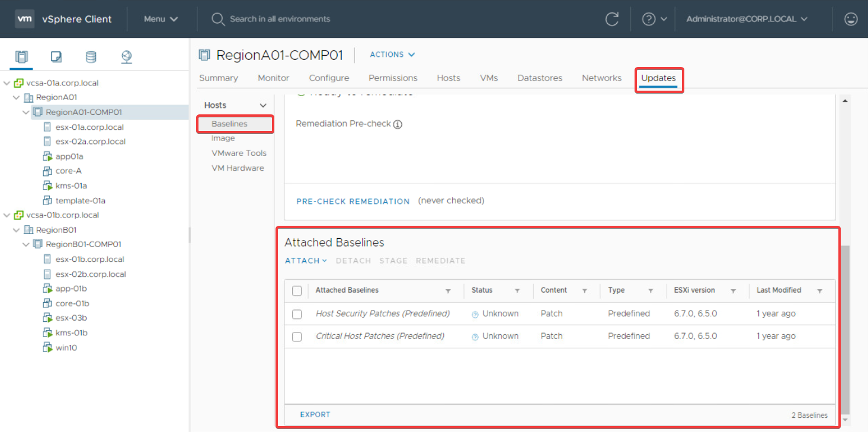Click the app01a virtual machine icon

point(48,156)
